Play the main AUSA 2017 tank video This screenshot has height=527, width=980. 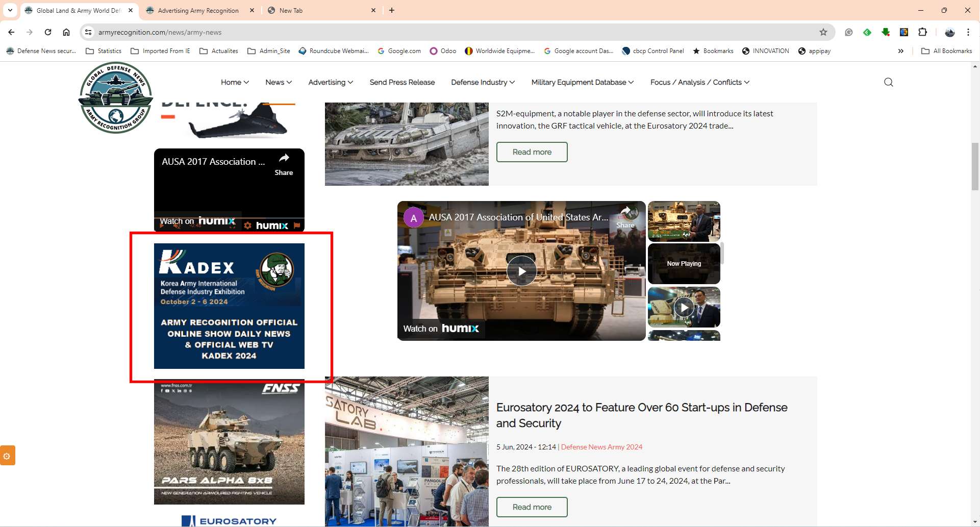point(521,271)
